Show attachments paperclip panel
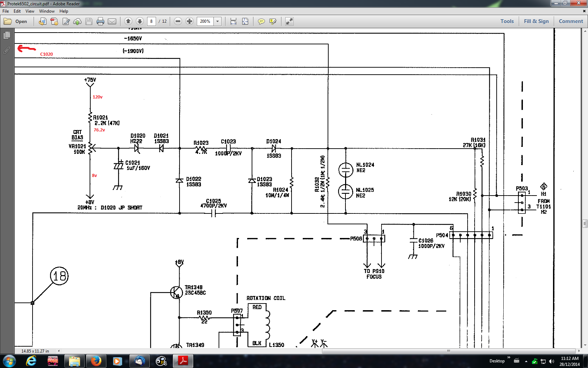This screenshot has width=588, height=368. 7,50
